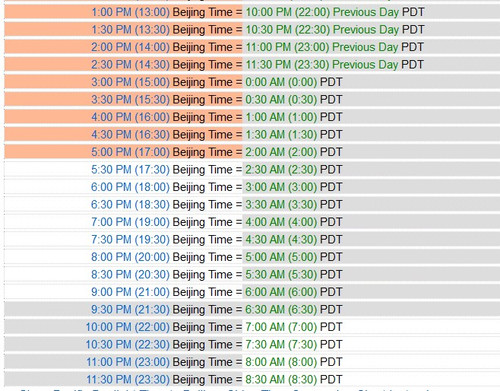Click 4:30 PM (16:30) Beijing Time
The width and height of the screenshot is (500, 391).
click(x=162, y=134)
